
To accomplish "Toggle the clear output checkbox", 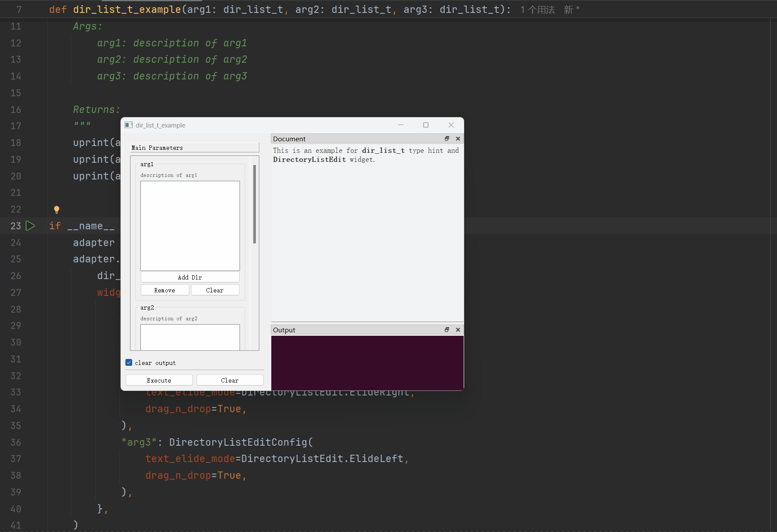I will click(x=129, y=363).
